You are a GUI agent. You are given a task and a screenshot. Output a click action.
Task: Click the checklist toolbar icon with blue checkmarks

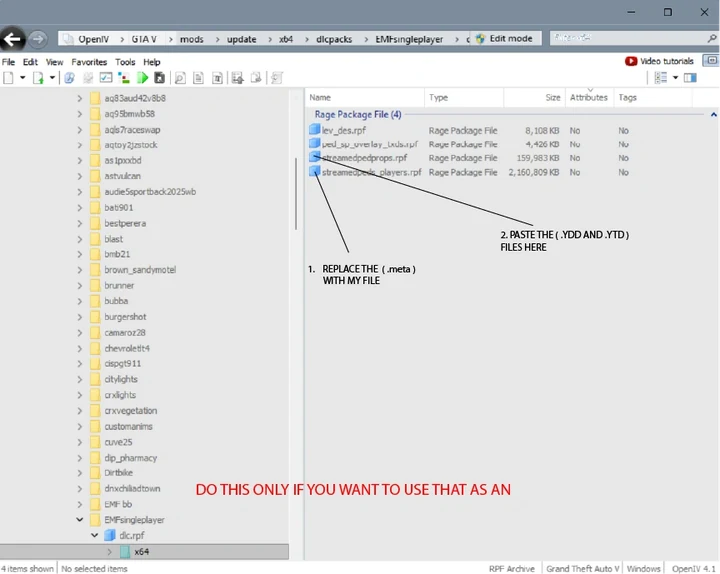click(106, 78)
